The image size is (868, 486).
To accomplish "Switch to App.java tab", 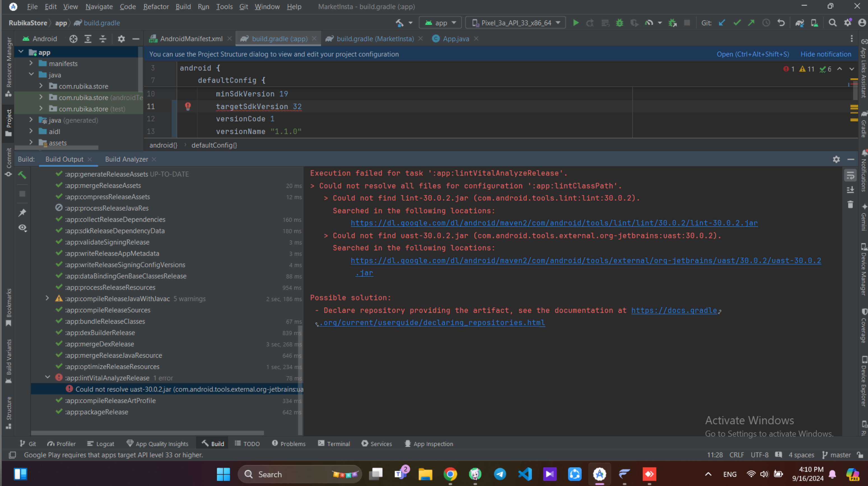I will (455, 39).
